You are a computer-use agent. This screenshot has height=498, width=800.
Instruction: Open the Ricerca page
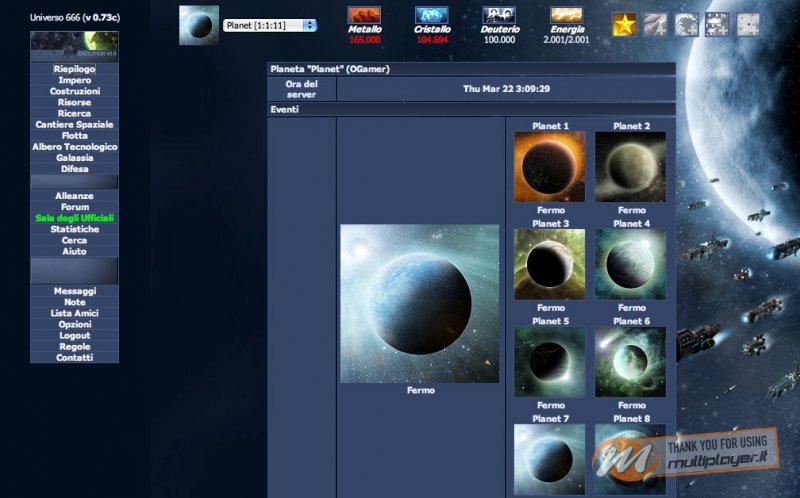pyautogui.click(x=74, y=113)
